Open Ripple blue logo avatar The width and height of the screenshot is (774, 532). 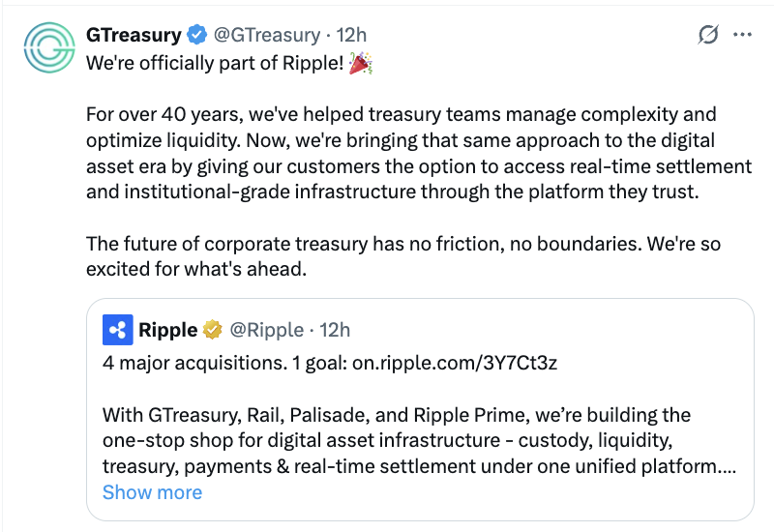click(117, 330)
